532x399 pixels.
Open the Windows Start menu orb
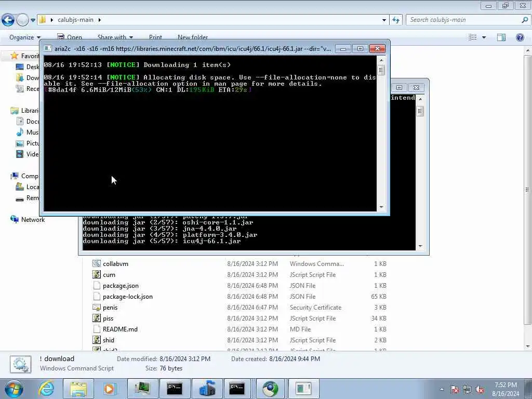[x=14, y=389]
